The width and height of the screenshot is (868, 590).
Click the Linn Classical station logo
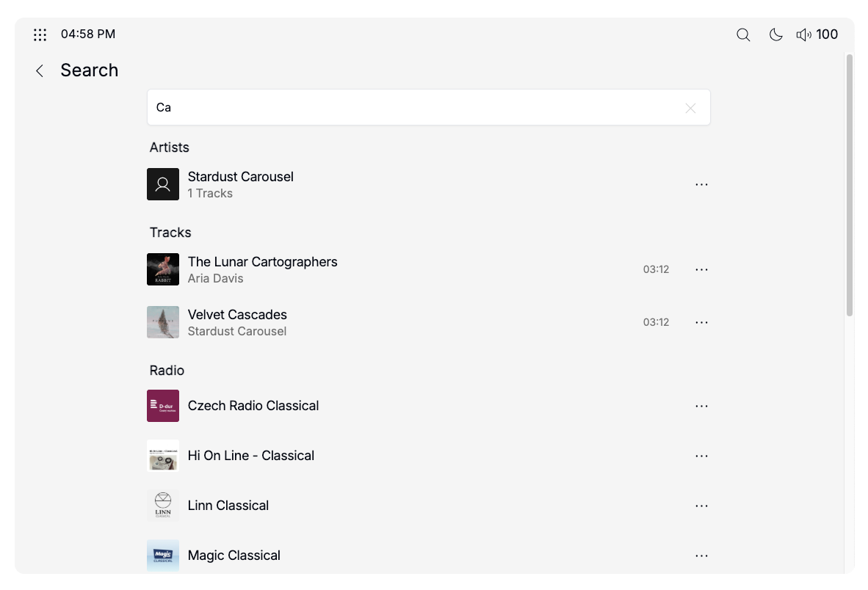coord(163,506)
